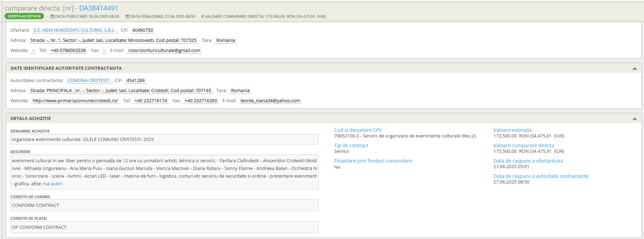The image size is (644, 239).
Task: Click the supplier phone +40 0786003338
Action: click(68, 51)
